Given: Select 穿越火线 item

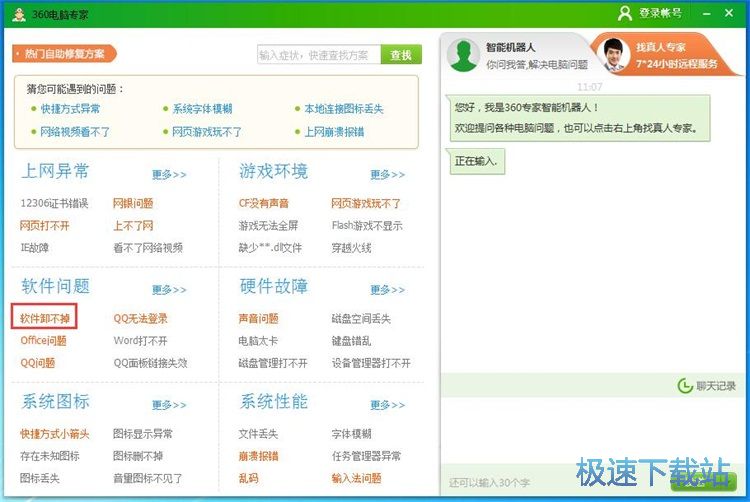Looking at the screenshot, I should click(x=352, y=248).
